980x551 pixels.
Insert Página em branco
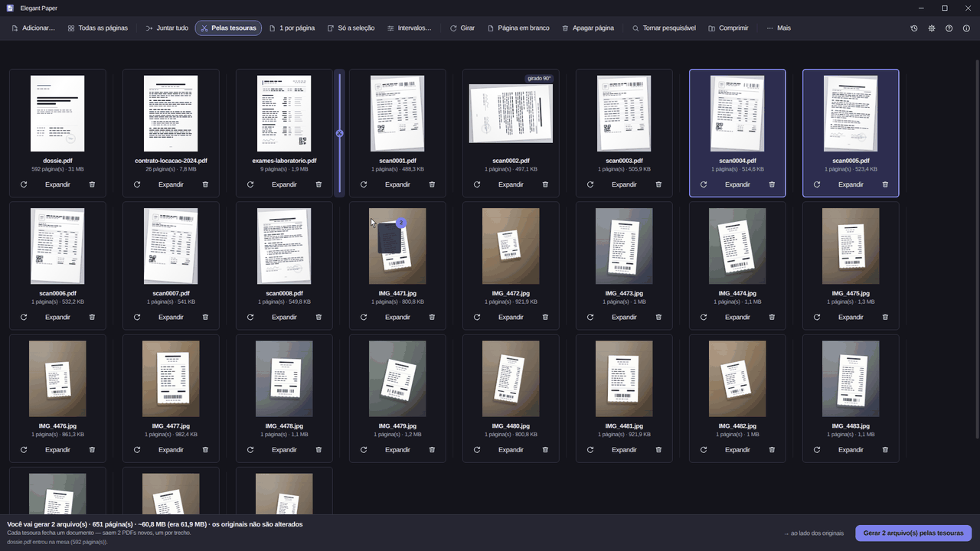(518, 28)
